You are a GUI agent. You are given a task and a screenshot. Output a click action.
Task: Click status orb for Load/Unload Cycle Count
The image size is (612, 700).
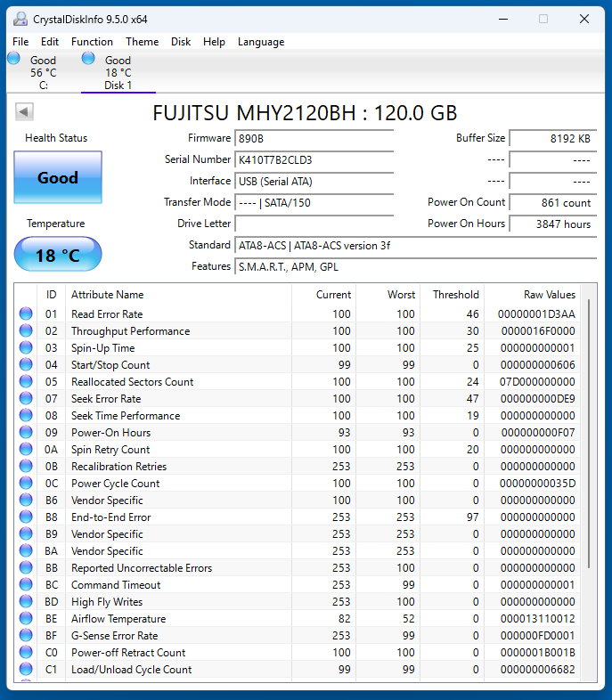(26, 669)
